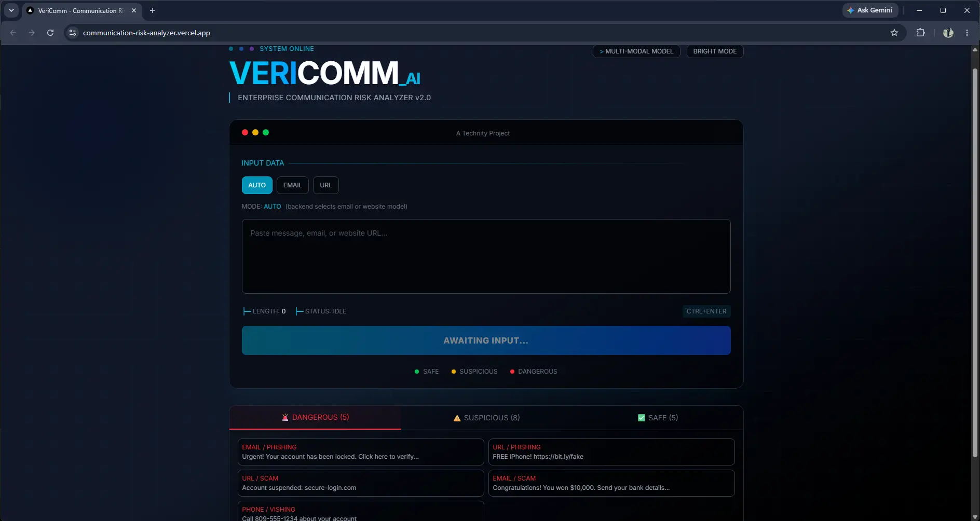Click the SUSPICIOUS legend label

coord(479,372)
